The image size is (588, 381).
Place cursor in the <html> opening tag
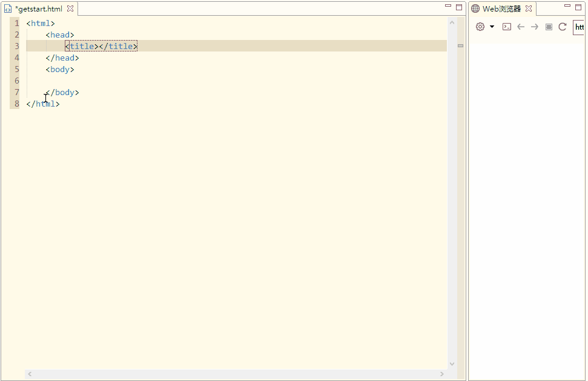(x=41, y=23)
